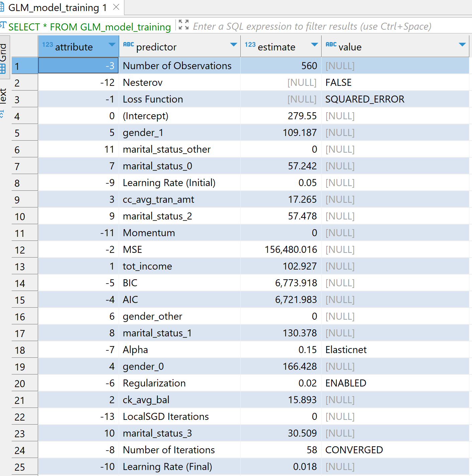472x476 pixels.
Task: Select the 'FALSE' value cell
Action: coord(395,83)
